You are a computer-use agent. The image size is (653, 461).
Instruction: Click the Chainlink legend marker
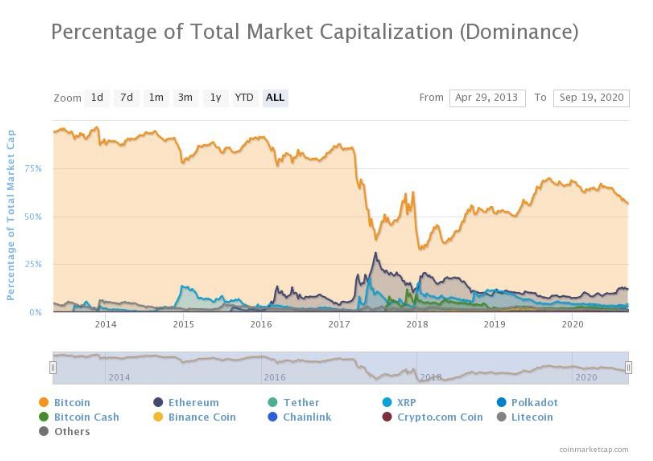tap(274, 417)
